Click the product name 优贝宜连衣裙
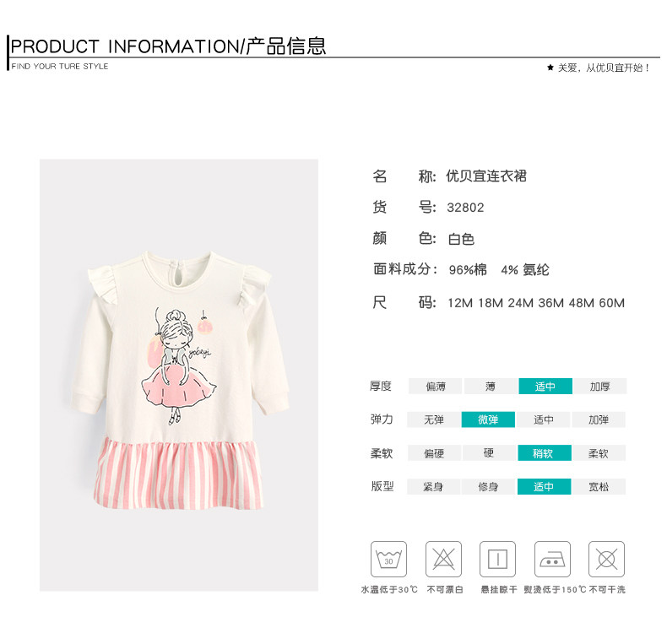Viewport: 667px width, 644px height. coord(486,176)
